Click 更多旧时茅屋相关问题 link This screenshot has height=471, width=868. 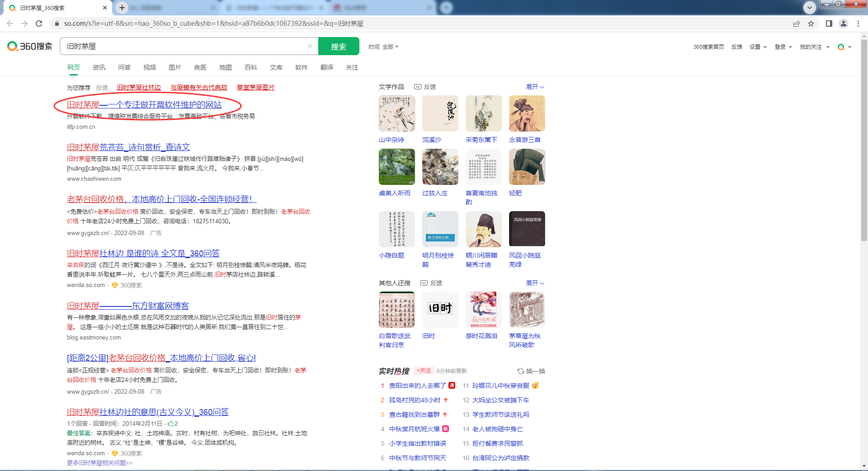[x=99, y=463]
